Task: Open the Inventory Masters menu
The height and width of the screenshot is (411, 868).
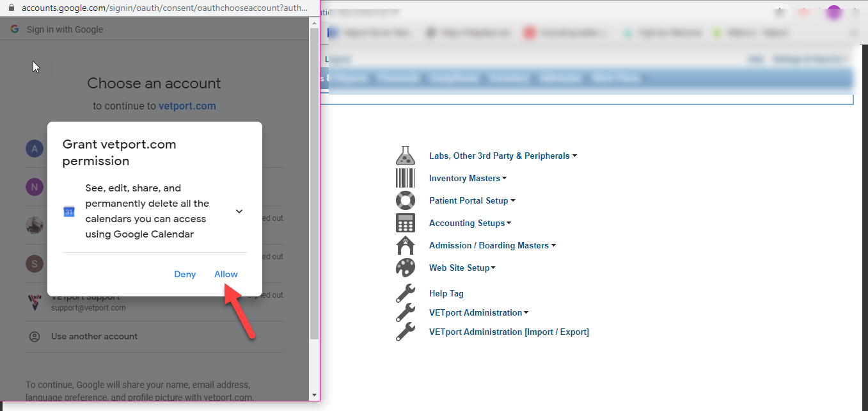Action: [x=465, y=178]
